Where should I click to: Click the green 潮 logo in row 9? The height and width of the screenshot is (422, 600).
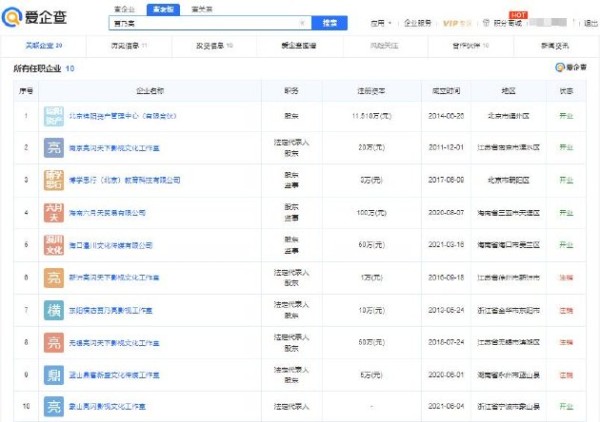[53, 374]
